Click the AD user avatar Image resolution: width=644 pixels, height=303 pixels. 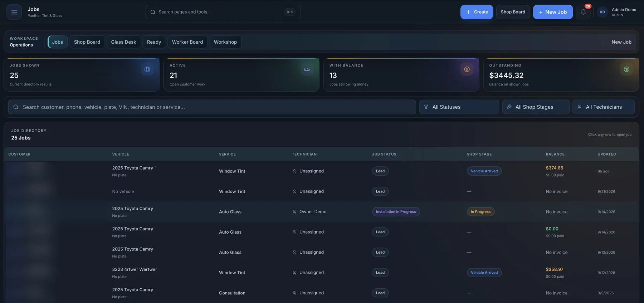point(602,12)
